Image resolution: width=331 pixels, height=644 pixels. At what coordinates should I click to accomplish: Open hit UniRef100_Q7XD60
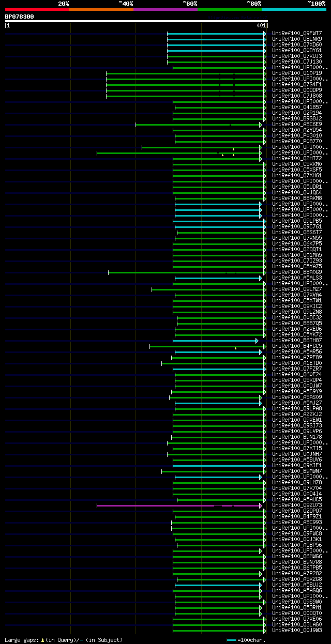point(297,44)
